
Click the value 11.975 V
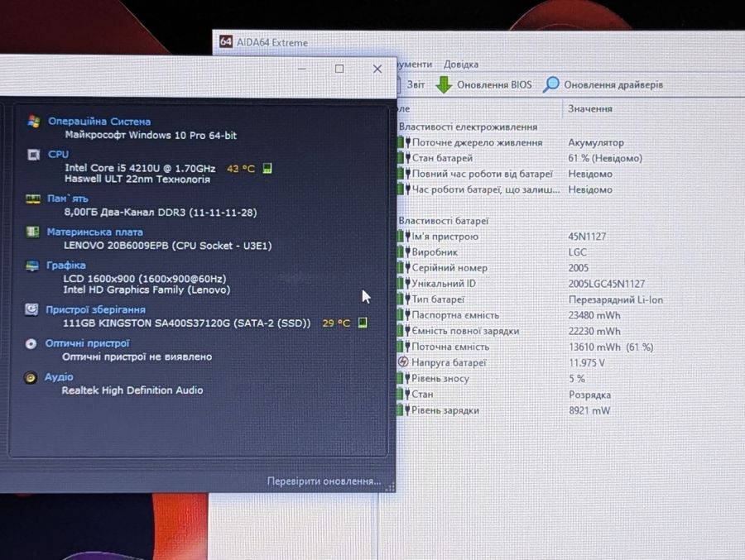tap(587, 363)
